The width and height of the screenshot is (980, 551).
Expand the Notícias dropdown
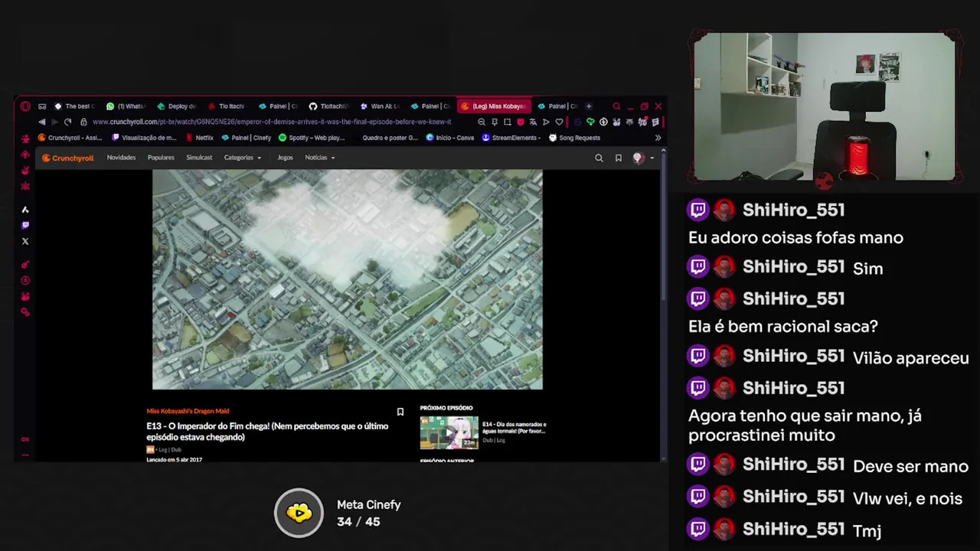point(319,158)
